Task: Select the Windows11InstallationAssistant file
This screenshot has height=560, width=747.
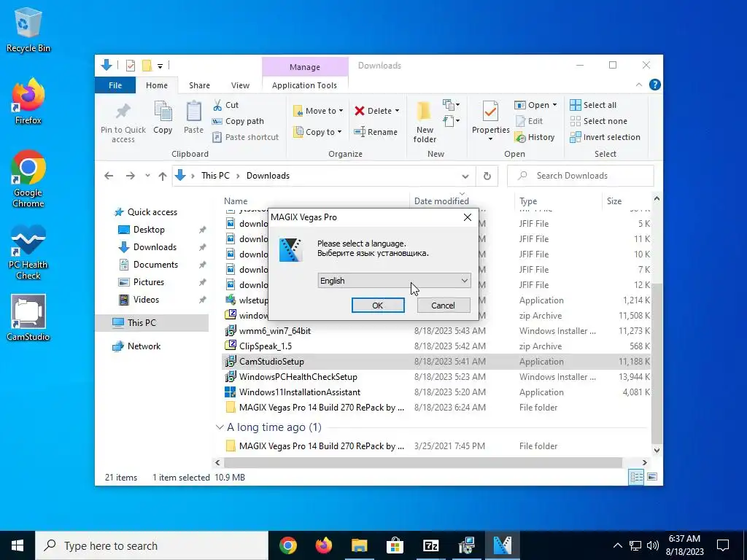Action: pos(300,392)
